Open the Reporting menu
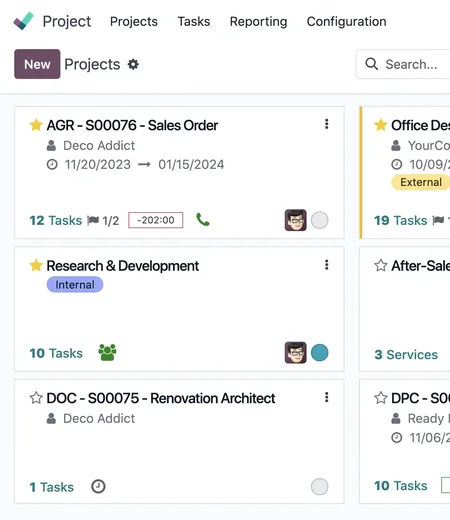The height and width of the screenshot is (520, 450). [258, 21]
